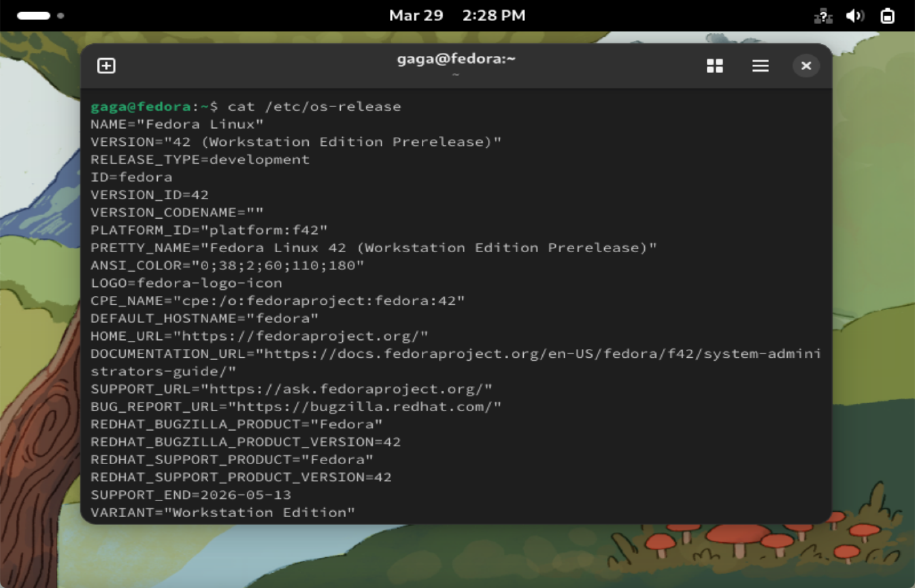Screen dimensions: 915x588
Task: Close the gaga@fedora terminal window
Action: 806,66
